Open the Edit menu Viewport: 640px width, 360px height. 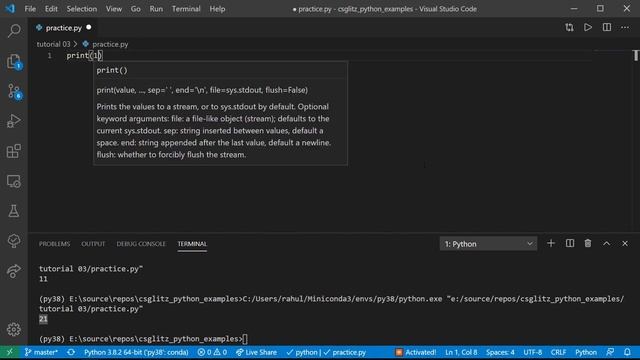point(51,9)
